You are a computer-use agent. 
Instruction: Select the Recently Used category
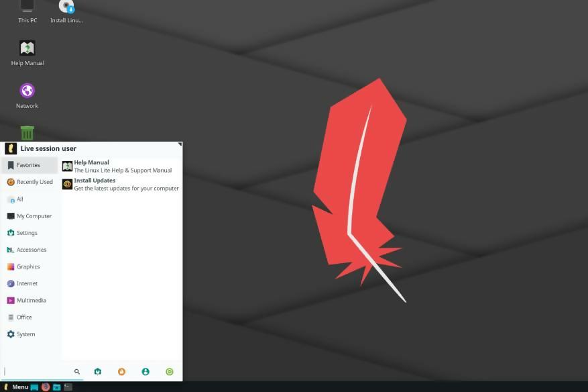pyautogui.click(x=30, y=182)
